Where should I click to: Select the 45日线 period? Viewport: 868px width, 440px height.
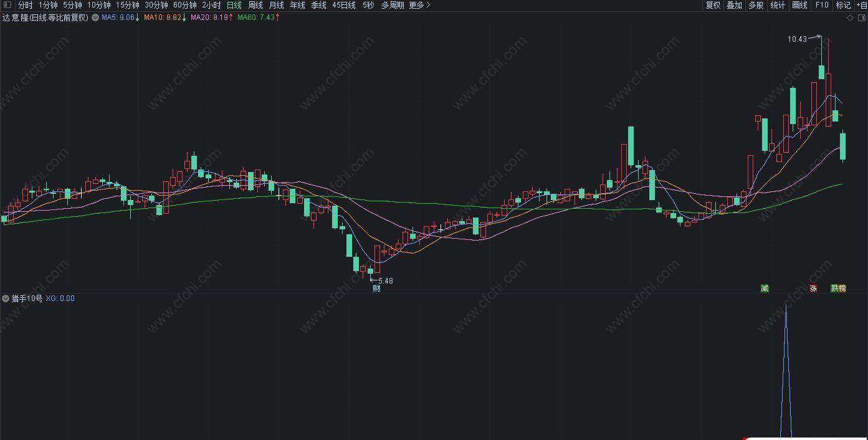[344, 5]
